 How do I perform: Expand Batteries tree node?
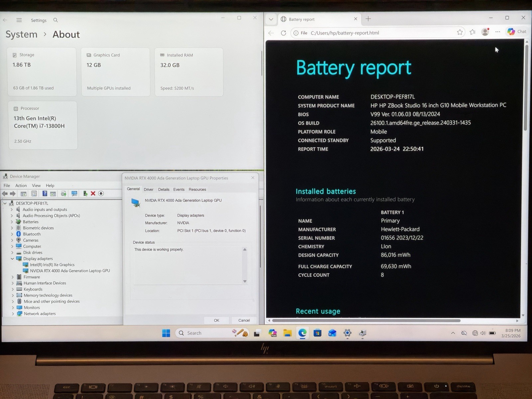coord(12,222)
